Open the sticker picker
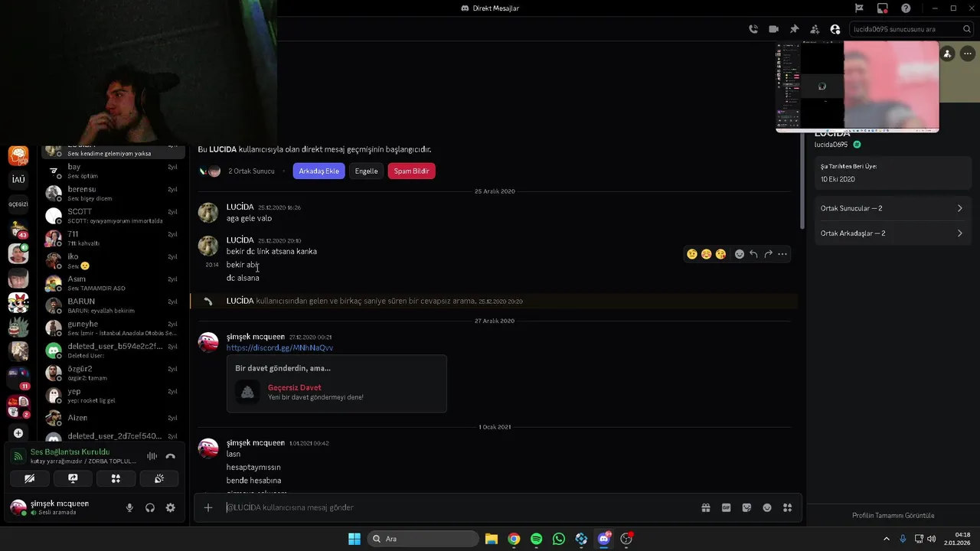 (x=746, y=507)
